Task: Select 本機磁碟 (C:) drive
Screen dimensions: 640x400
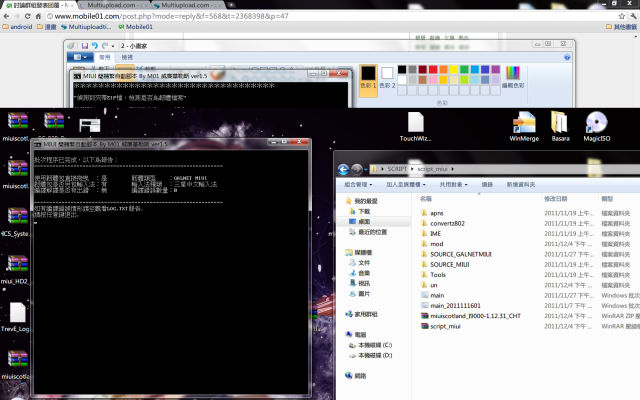Action: point(371,345)
